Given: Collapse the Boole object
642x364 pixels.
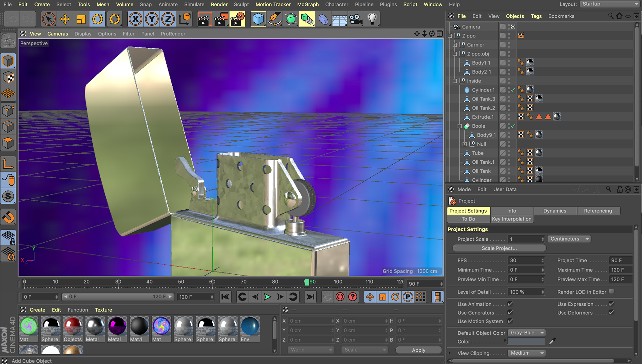Looking at the screenshot, I should coord(460,126).
